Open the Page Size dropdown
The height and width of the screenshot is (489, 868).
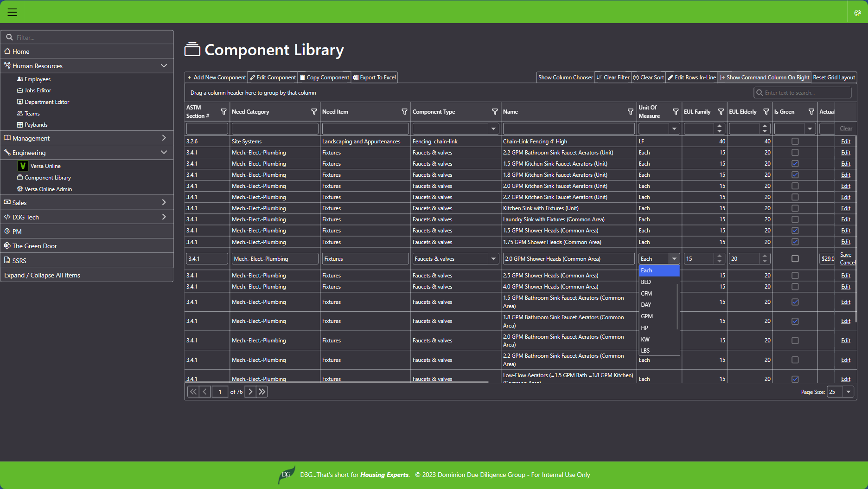(848, 392)
